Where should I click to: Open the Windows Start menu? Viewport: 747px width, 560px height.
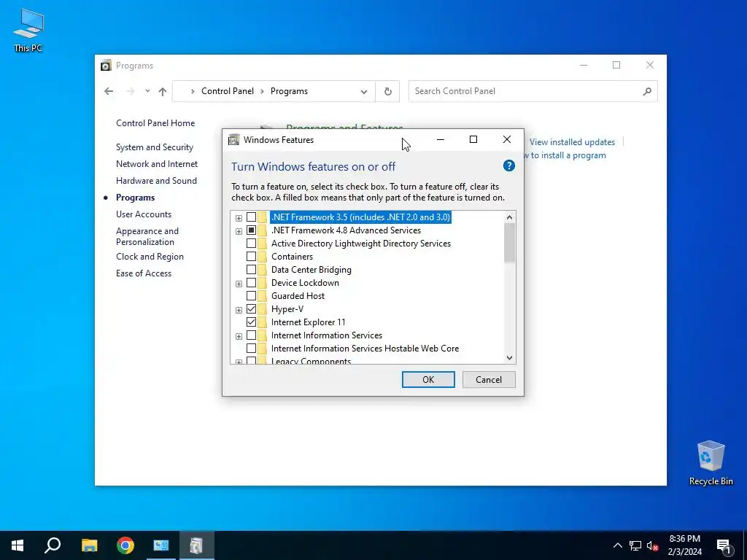pyautogui.click(x=18, y=545)
